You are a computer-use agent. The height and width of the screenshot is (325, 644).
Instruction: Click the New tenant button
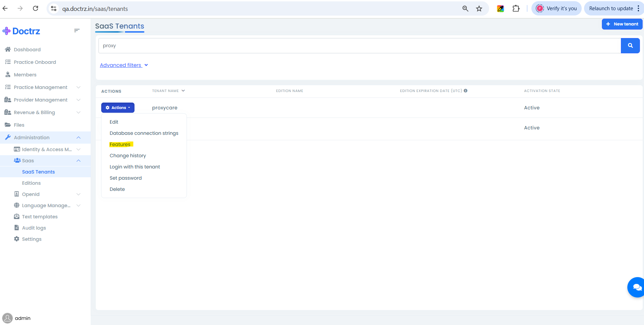(622, 24)
